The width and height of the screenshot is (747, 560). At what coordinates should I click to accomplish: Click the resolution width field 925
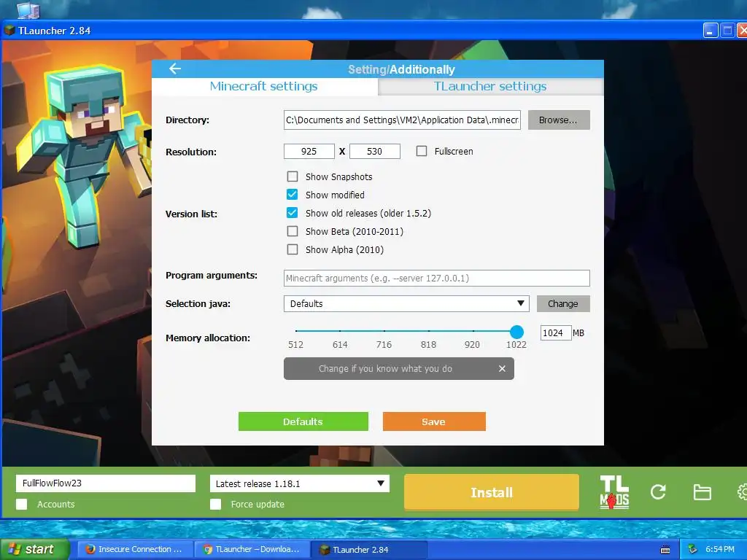pyautogui.click(x=309, y=152)
